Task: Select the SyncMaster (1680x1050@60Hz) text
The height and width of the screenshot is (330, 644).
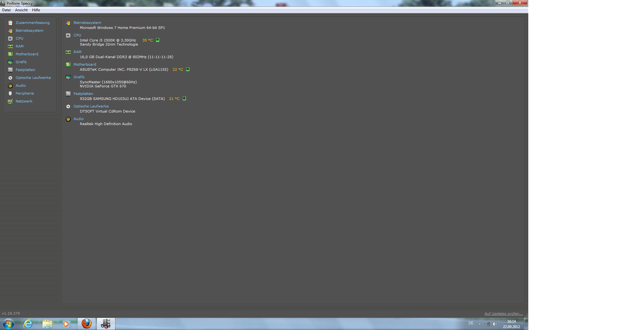Action: click(x=108, y=82)
